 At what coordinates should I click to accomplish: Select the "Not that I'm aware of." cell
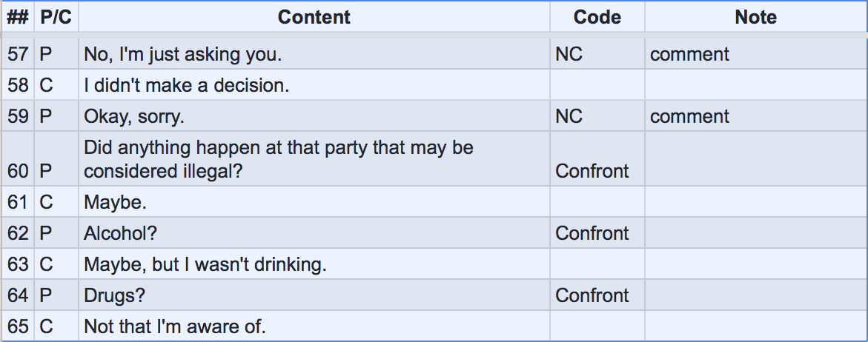pyautogui.click(x=174, y=326)
